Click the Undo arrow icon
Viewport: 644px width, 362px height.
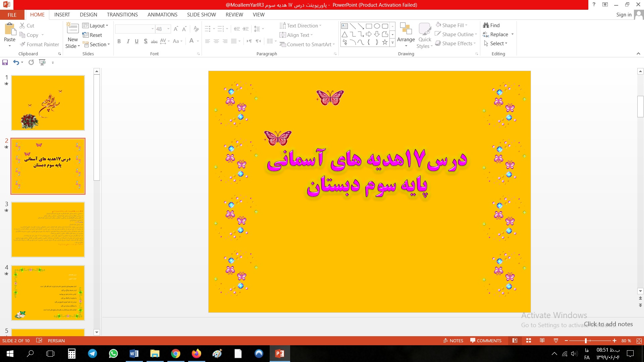[16, 62]
